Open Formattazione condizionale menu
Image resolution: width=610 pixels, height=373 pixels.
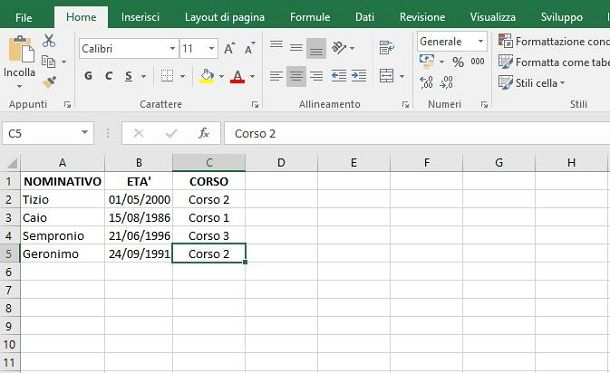tap(554, 41)
